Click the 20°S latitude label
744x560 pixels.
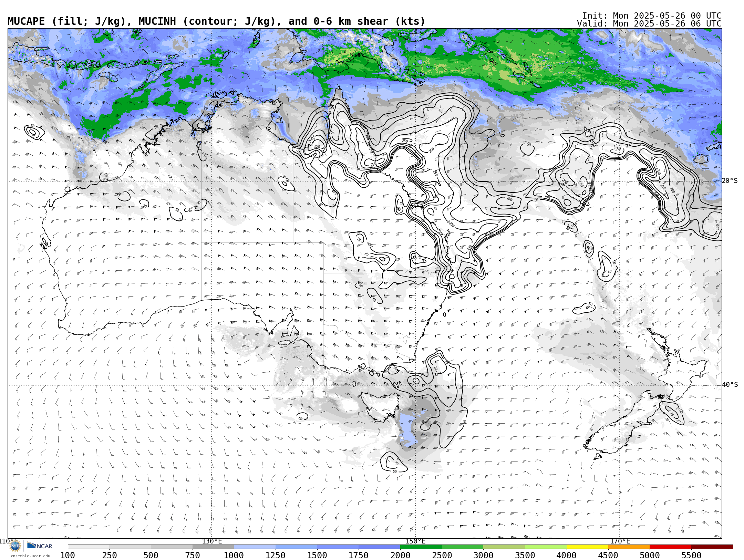click(730, 181)
